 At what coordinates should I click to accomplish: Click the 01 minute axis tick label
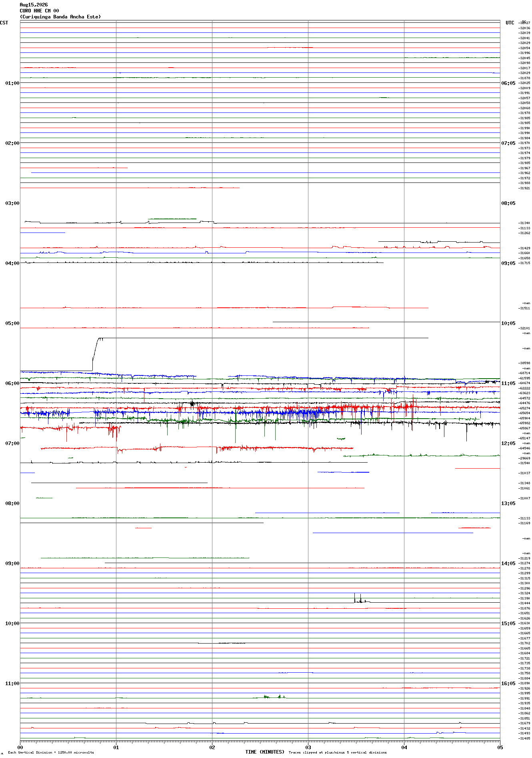pyautogui.click(x=116, y=748)
